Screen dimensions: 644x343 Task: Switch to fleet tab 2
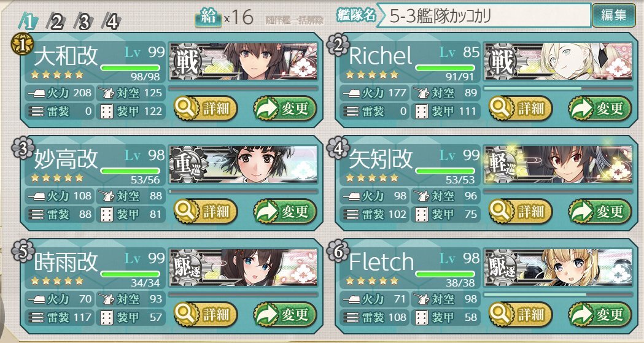(56, 21)
